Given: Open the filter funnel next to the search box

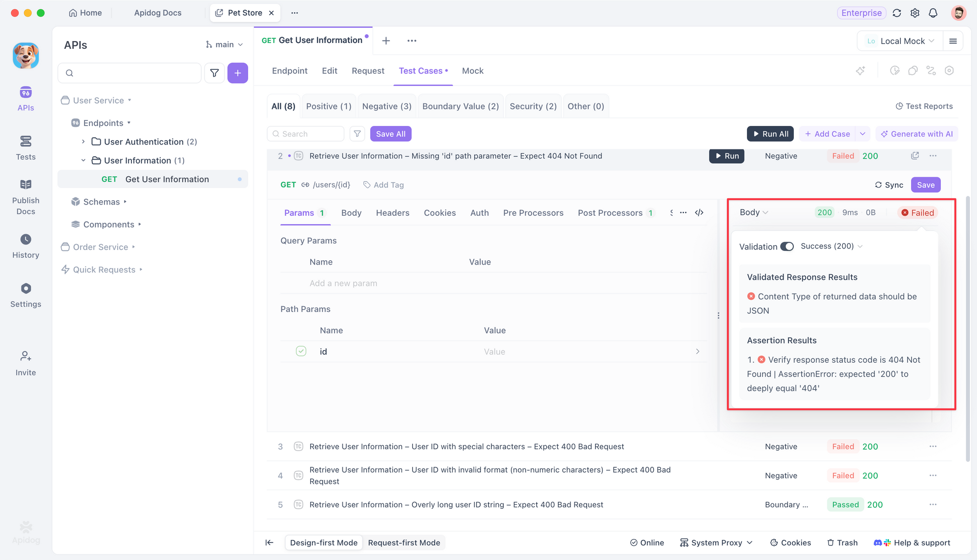Looking at the screenshot, I should coord(214,73).
